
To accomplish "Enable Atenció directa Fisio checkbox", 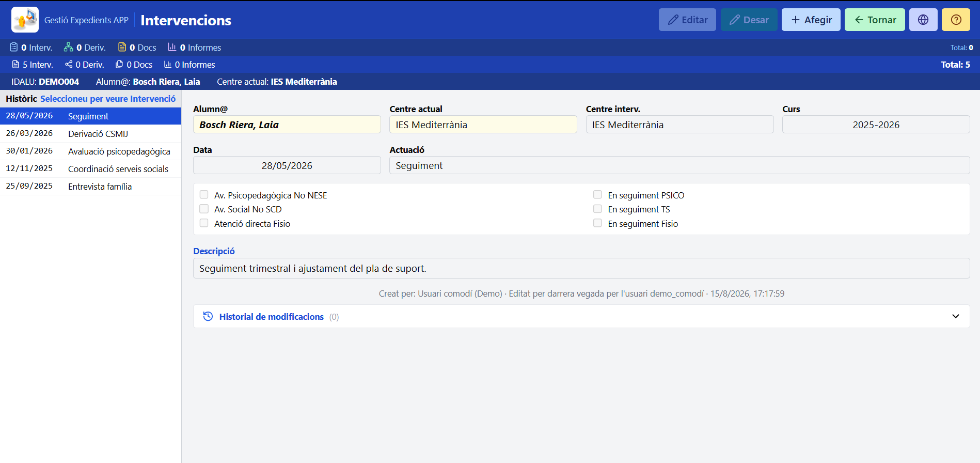I will 204,223.
